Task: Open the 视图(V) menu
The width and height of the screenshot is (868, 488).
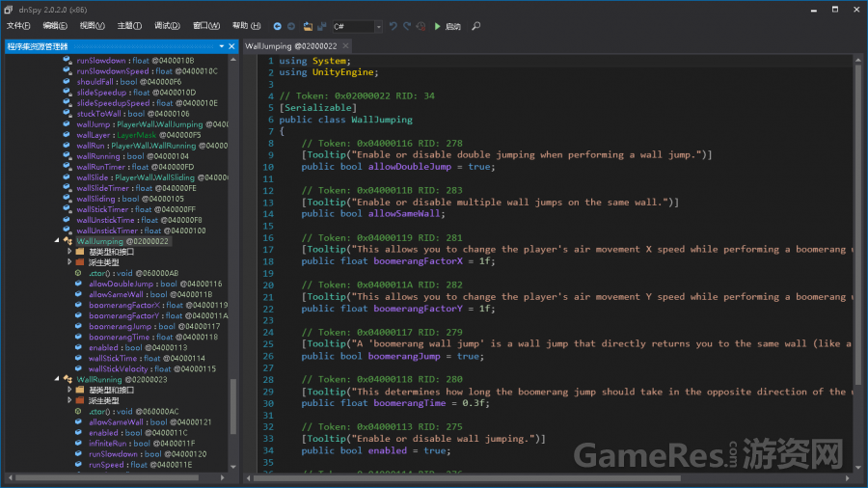Action: click(x=92, y=26)
